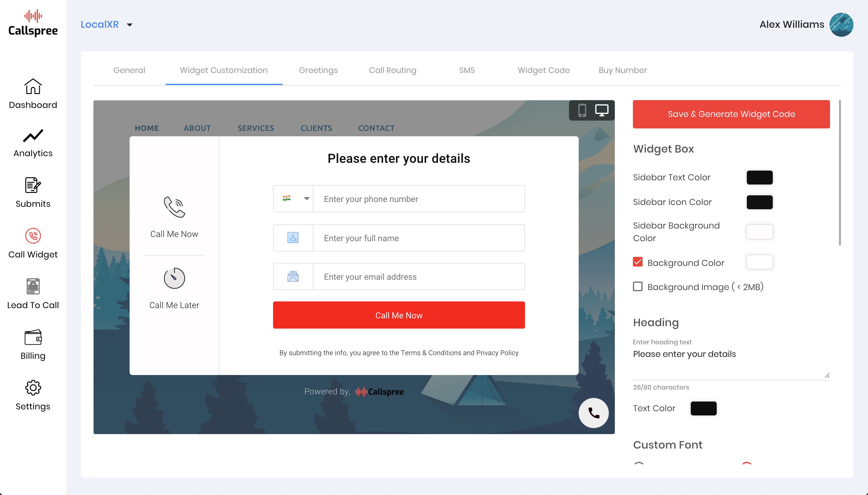Click CLIENTS in the preview navigation
This screenshot has height=495, width=868.
click(316, 128)
